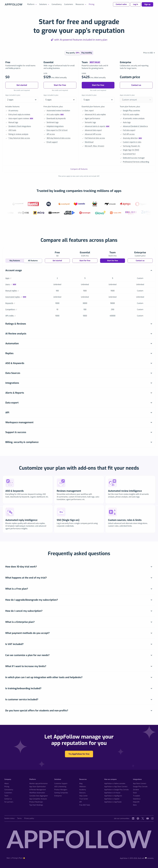Image resolution: width=158 pixels, height=868 pixels.
Task: Click the ASO & keywords add-on icon
Action: coord(10,483)
